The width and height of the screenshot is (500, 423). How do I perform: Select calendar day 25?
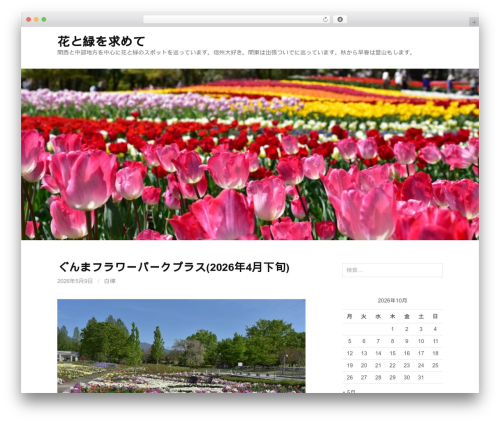[435, 365]
